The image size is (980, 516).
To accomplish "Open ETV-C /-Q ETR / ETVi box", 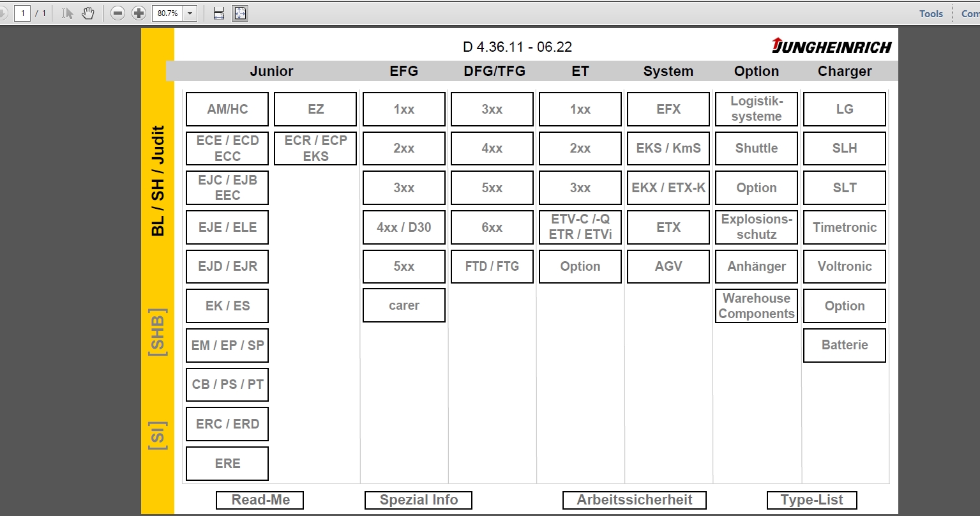I will (x=580, y=227).
